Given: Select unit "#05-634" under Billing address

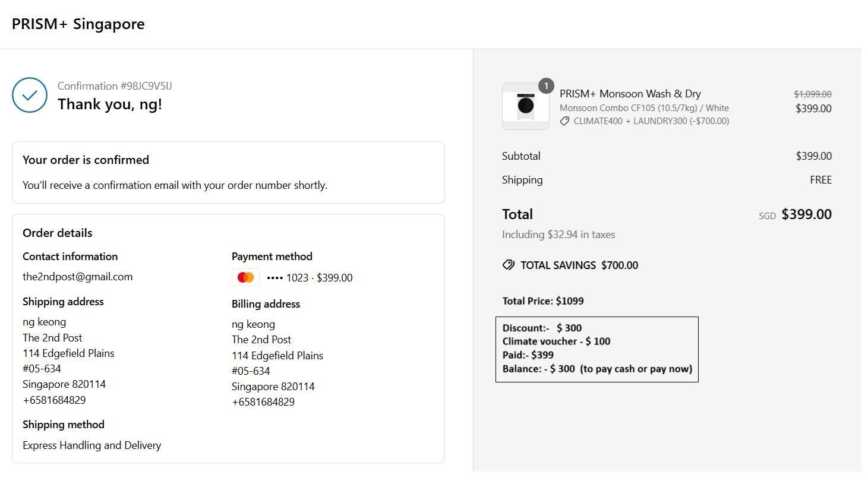Looking at the screenshot, I should coord(251,371).
